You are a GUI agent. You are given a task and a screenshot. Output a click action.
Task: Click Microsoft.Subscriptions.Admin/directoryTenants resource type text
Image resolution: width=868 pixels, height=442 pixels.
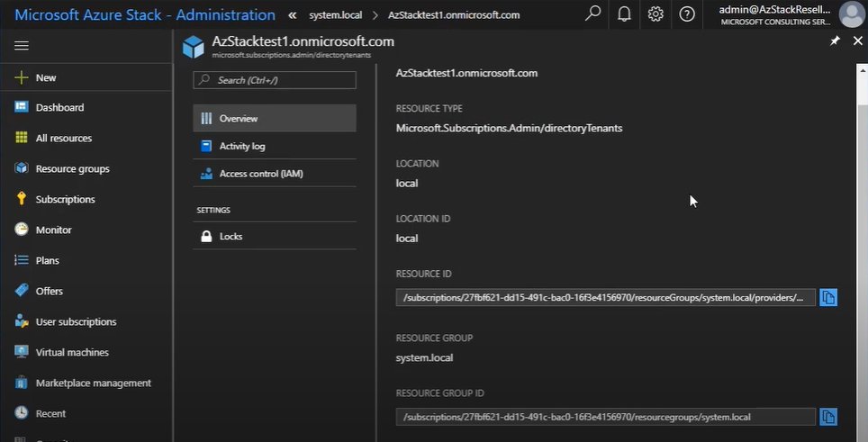pyautogui.click(x=510, y=129)
